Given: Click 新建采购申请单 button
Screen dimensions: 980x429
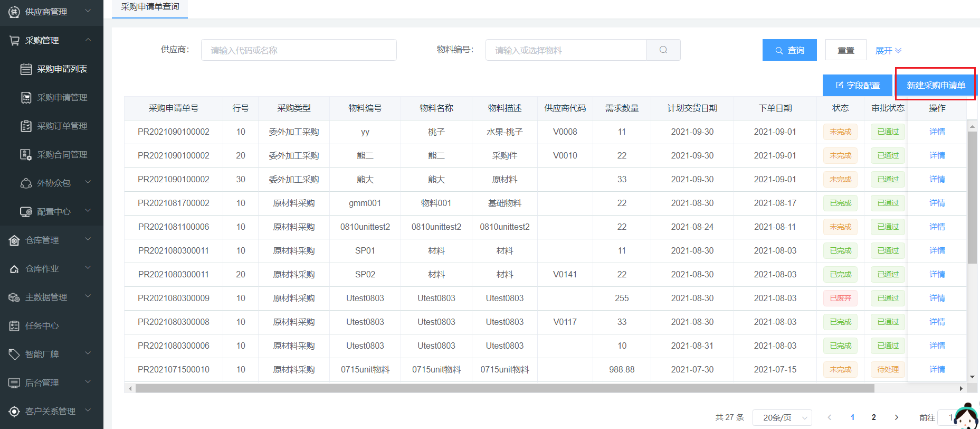Looking at the screenshot, I should (x=935, y=85).
